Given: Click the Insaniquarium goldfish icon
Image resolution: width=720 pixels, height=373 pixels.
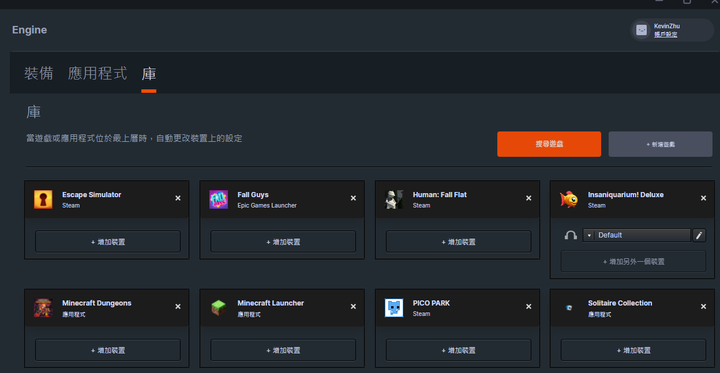Looking at the screenshot, I should click(x=569, y=199).
